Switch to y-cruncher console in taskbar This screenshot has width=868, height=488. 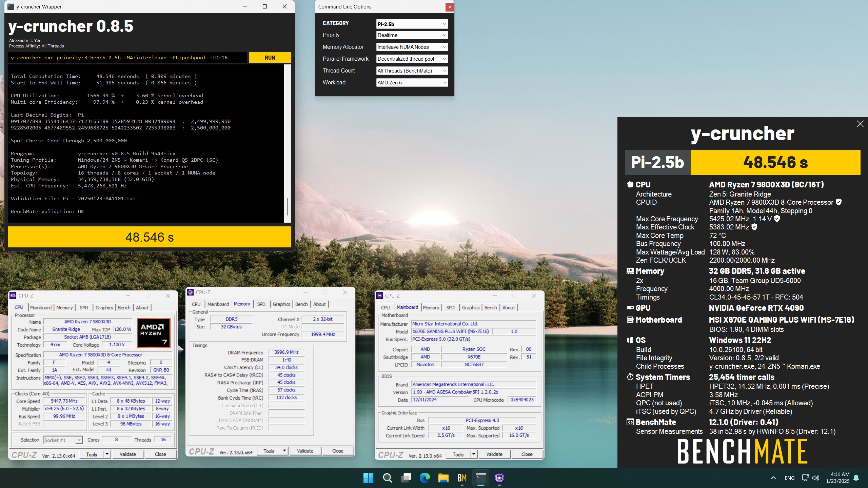(x=481, y=478)
